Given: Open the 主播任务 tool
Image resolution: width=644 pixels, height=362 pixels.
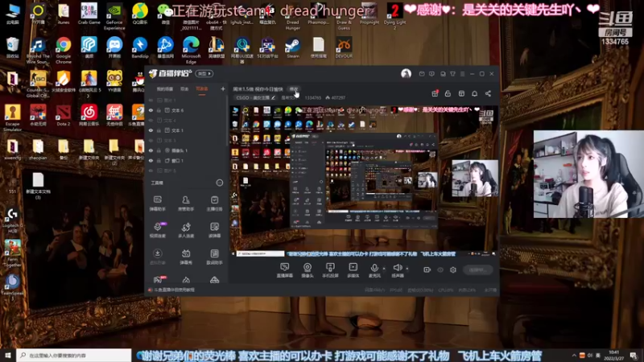Looking at the screenshot, I should pos(214,204).
